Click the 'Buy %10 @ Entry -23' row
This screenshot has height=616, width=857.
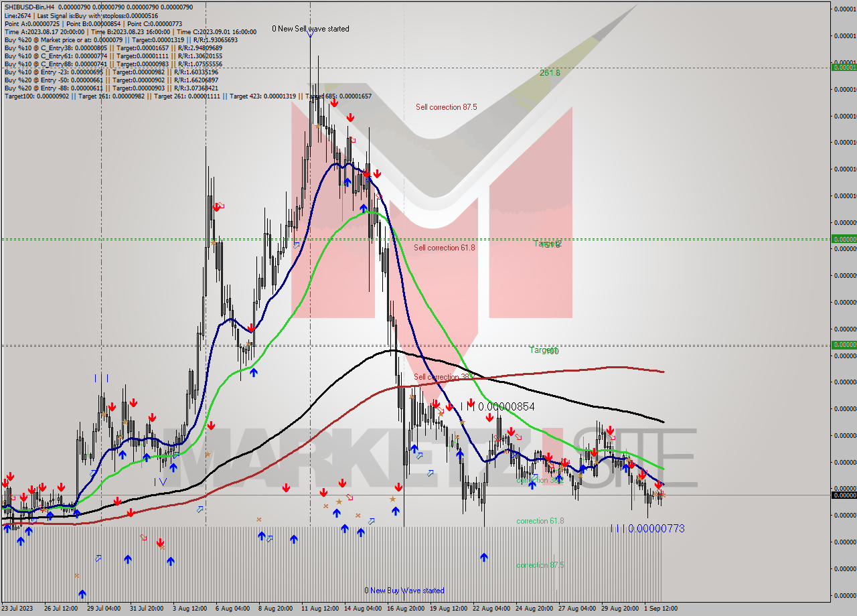click(111, 72)
